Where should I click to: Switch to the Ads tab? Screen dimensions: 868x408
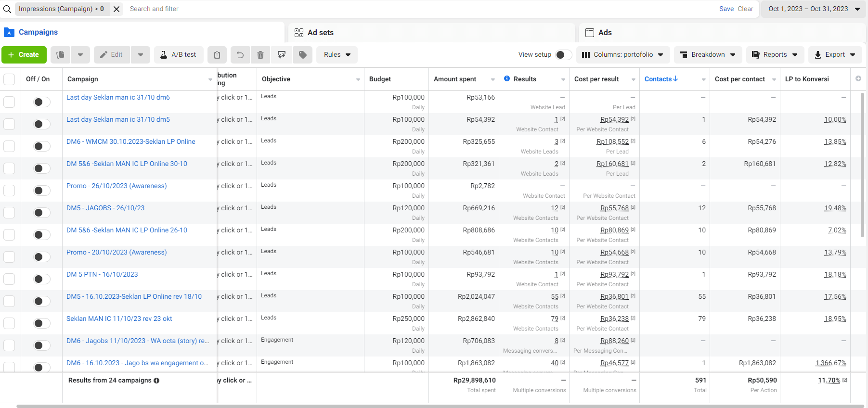point(605,33)
